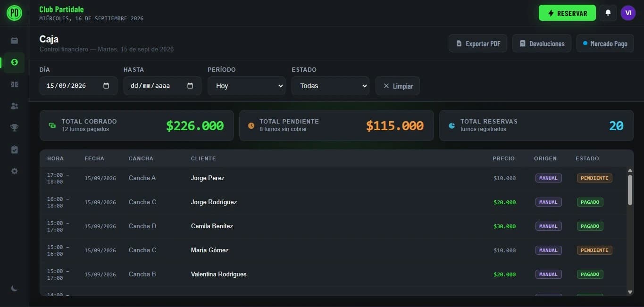Click the PAGADO badge for Jorge Rodríguez
Screen dimensions: 644x307
[x=590, y=202]
